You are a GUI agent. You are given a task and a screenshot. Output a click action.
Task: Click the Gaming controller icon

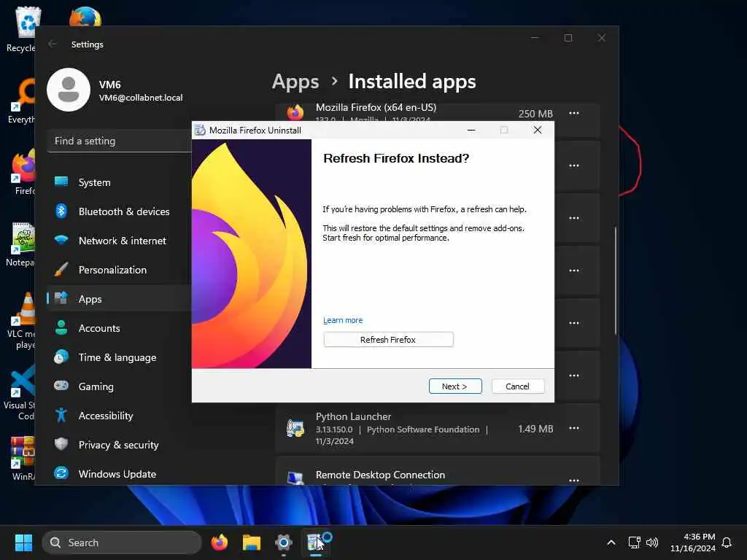[61, 385]
